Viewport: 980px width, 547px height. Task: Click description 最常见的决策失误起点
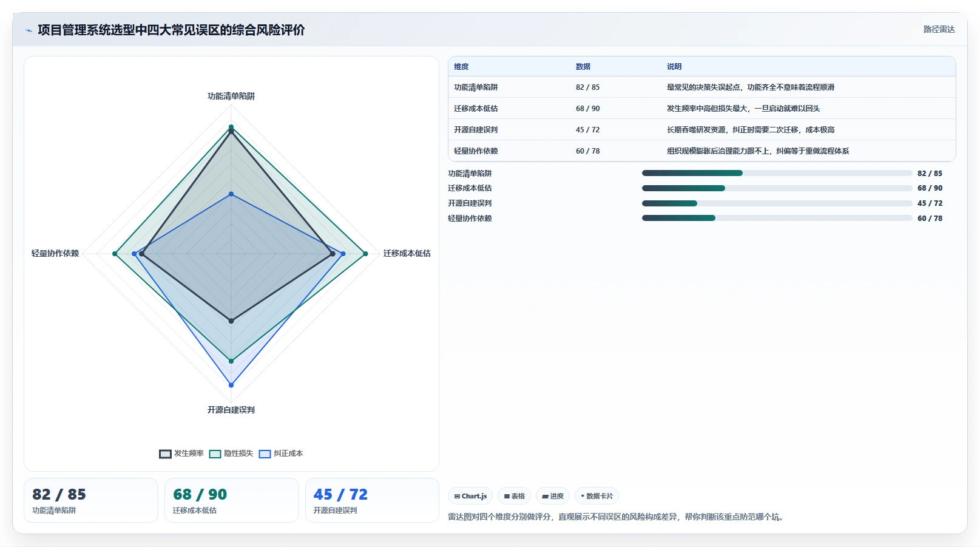[x=751, y=87]
